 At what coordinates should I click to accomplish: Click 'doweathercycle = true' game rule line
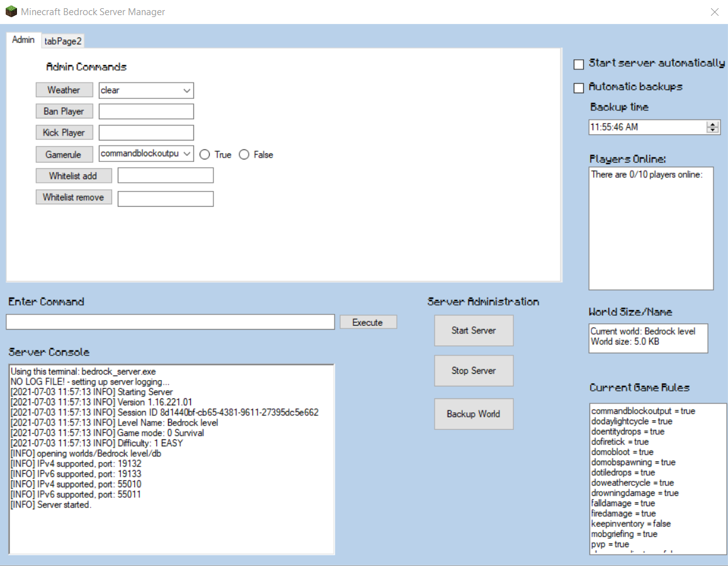632,482
